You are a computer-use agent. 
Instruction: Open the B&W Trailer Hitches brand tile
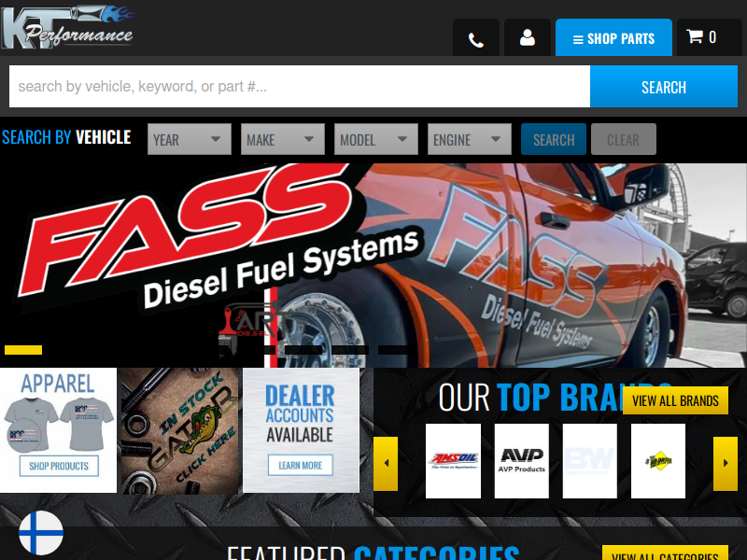tap(590, 461)
